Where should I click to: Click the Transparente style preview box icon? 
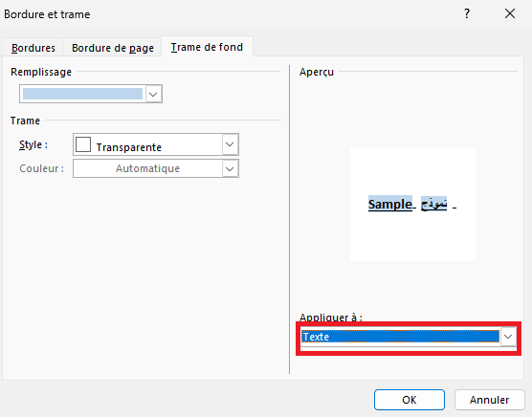pos(83,144)
